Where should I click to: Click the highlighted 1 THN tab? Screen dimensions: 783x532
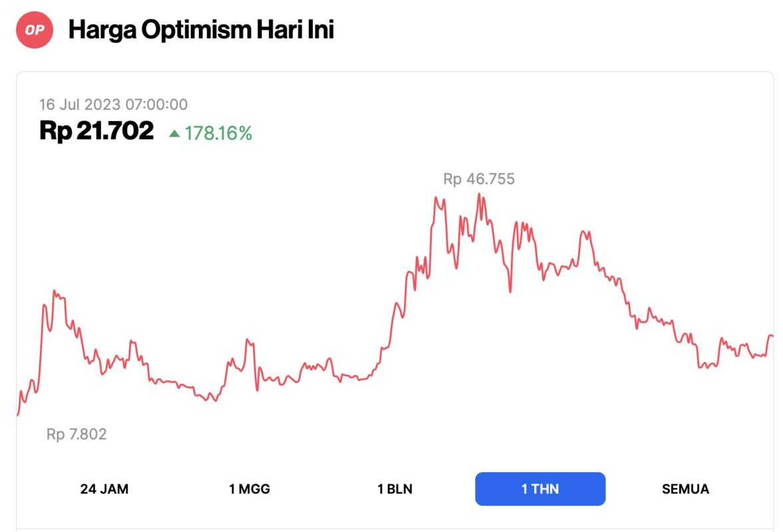coord(540,489)
